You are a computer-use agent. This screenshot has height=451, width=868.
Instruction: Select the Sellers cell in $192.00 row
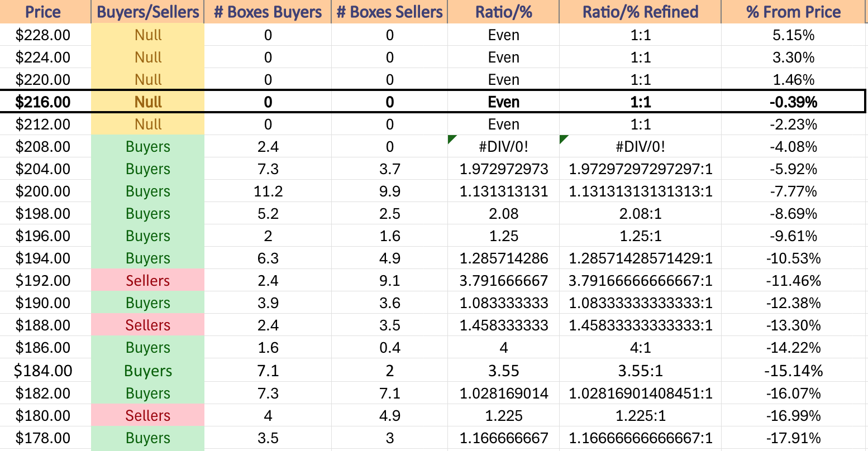point(148,281)
